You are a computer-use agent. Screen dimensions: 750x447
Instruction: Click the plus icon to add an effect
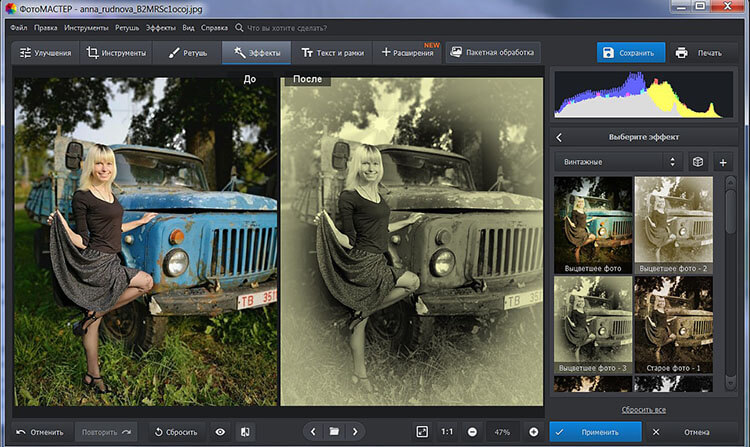[722, 161]
